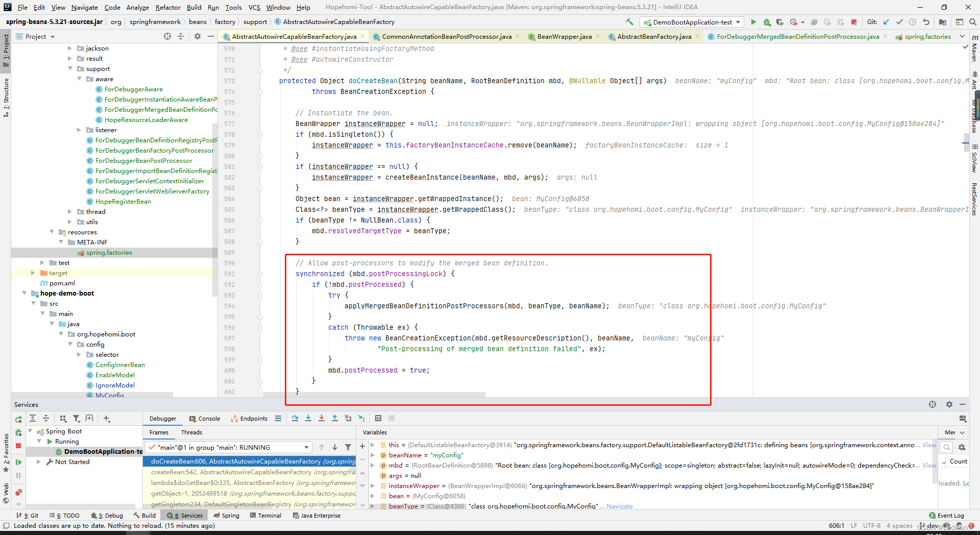The height and width of the screenshot is (535, 980).
Task: Toggle the 9: Git tool window button
Action: click(x=27, y=516)
